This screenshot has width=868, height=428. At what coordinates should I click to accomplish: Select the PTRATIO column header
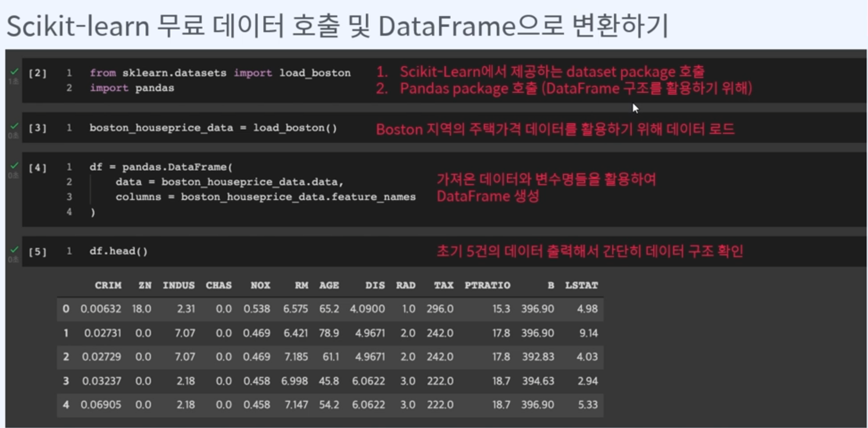coord(487,286)
